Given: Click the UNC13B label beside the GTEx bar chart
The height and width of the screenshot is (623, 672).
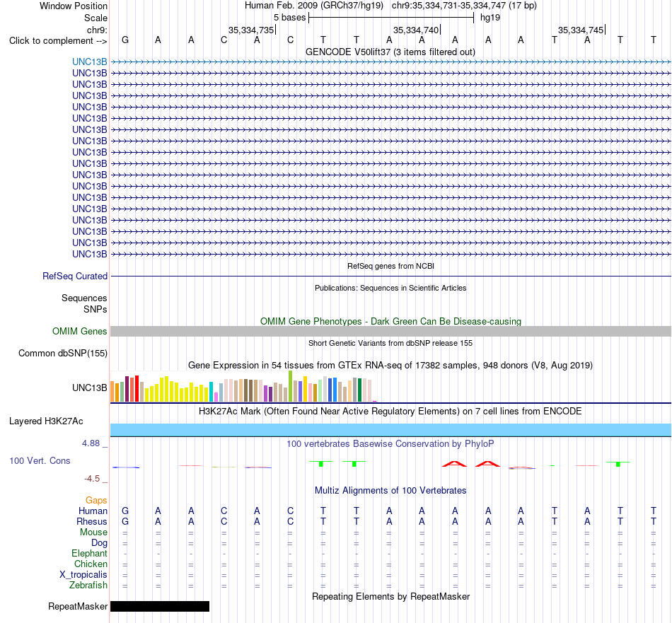Looking at the screenshot, I should (90, 388).
